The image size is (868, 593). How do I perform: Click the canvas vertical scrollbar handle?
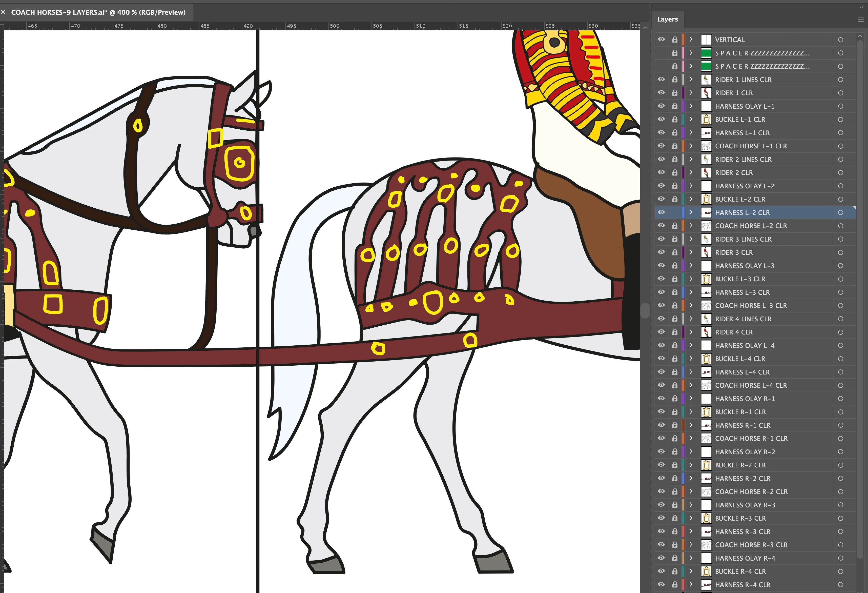[645, 310]
